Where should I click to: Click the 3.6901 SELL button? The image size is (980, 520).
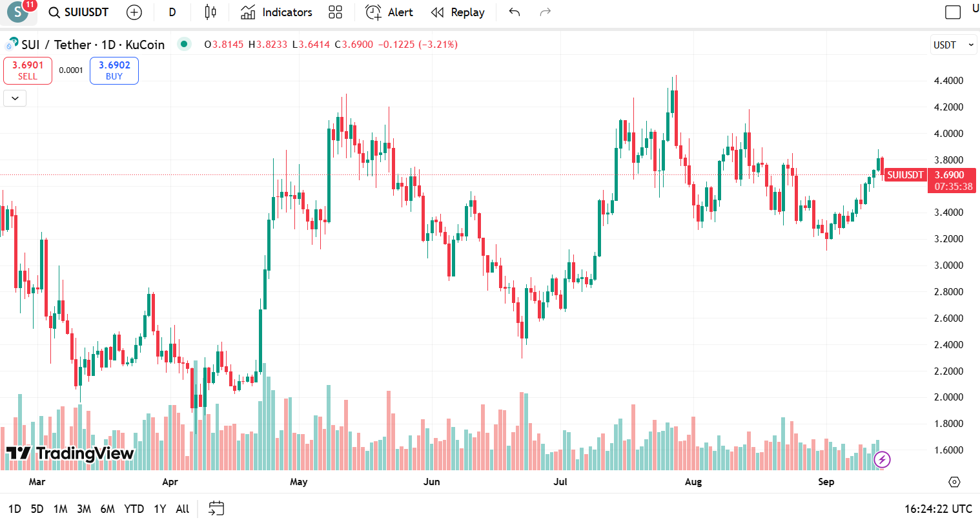28,70
